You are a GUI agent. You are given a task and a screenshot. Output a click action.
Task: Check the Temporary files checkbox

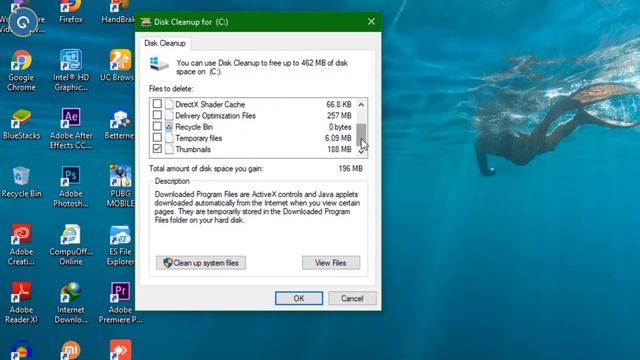click(x=157, y=138)
